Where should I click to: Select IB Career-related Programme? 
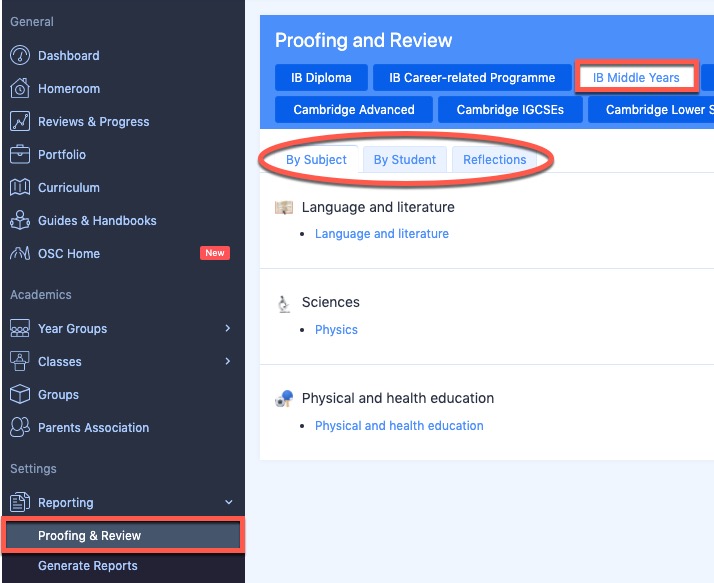point(472,77)
